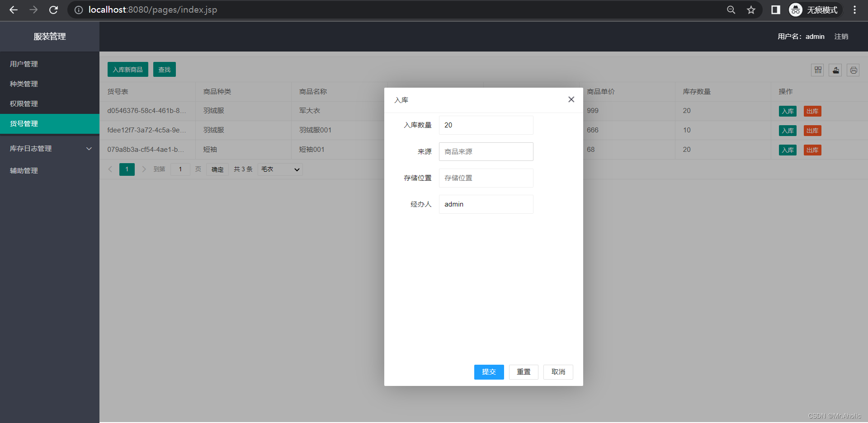Focus the 经办人 admin input field
Image resolution: width=868 pixels, height=423 pixels.
[486, 204]
